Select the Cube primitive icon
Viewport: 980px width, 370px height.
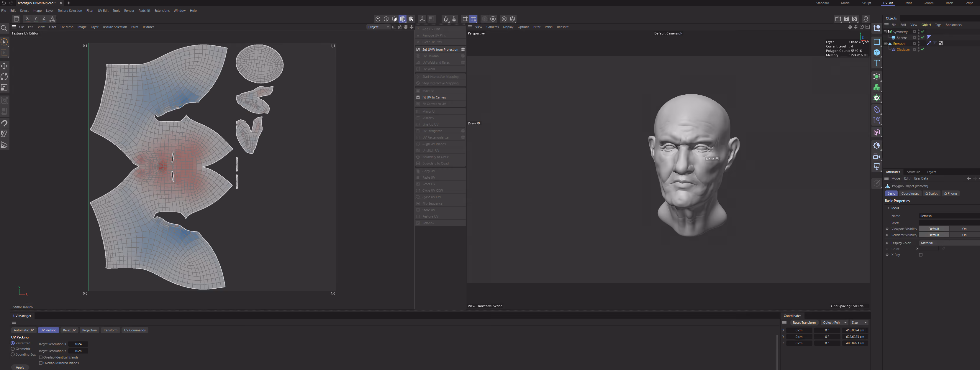tap(877, 52)
